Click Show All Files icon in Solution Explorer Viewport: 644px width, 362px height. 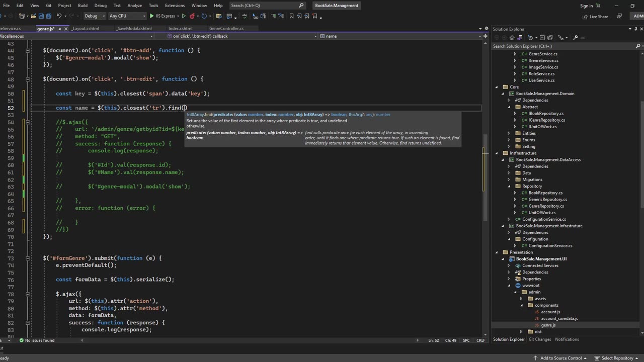(550, 38)
